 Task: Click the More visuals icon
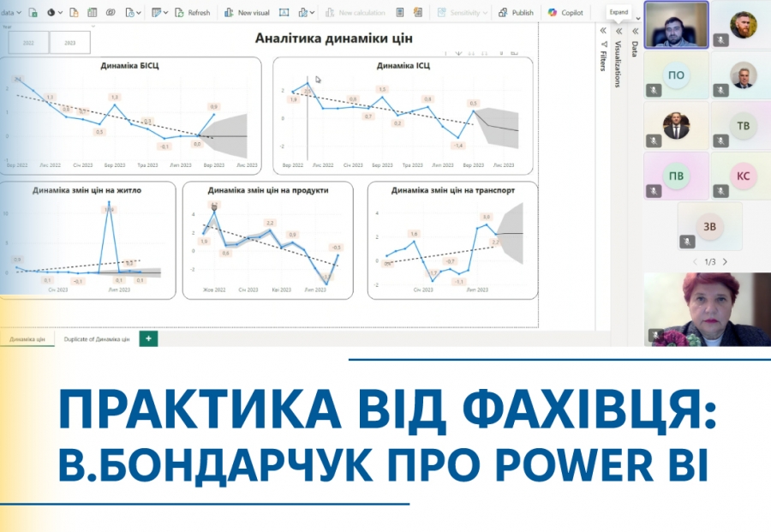(303, 13)
